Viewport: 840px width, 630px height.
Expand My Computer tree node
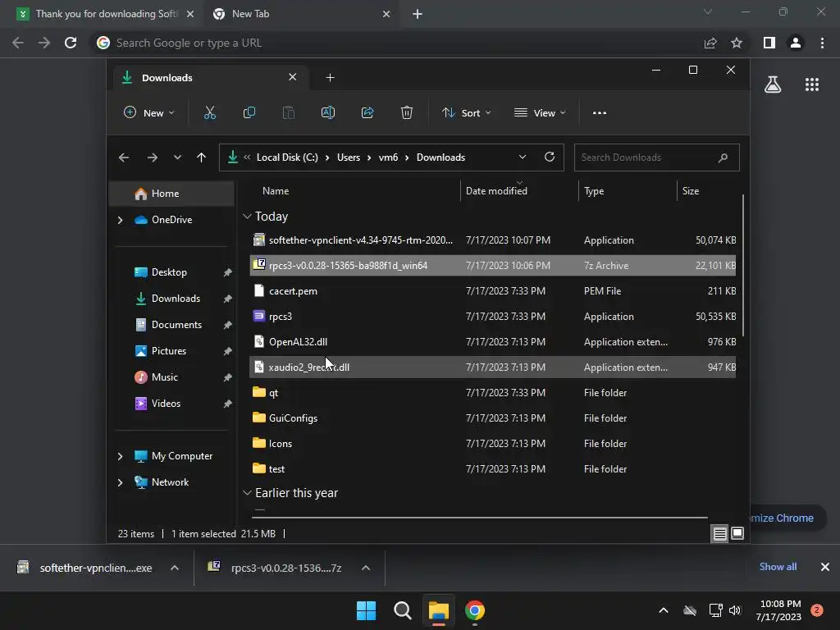(x=120, y=456)
